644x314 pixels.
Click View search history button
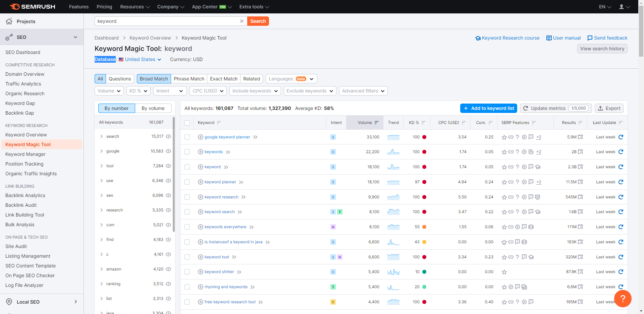pyautogui.click(x=602, y=49)
